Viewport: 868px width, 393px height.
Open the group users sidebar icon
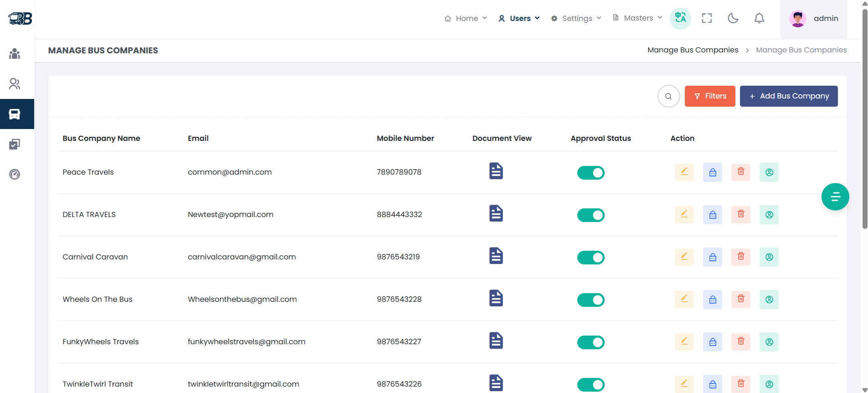(x=15, y=54)
